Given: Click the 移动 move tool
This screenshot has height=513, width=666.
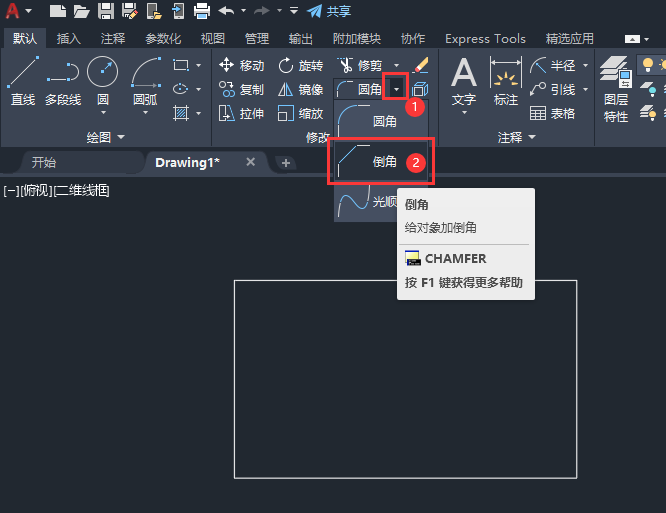Looking at the screenshot, I should [242, 65].
